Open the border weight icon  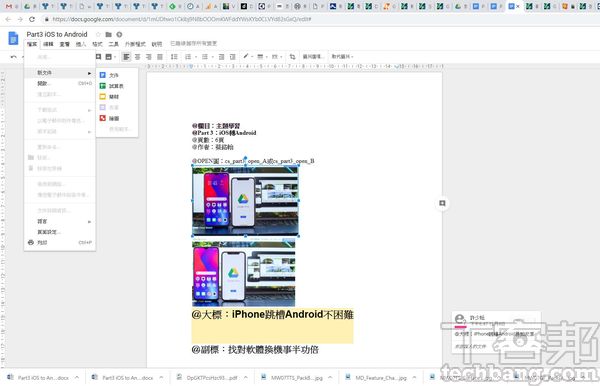(260, 57)
